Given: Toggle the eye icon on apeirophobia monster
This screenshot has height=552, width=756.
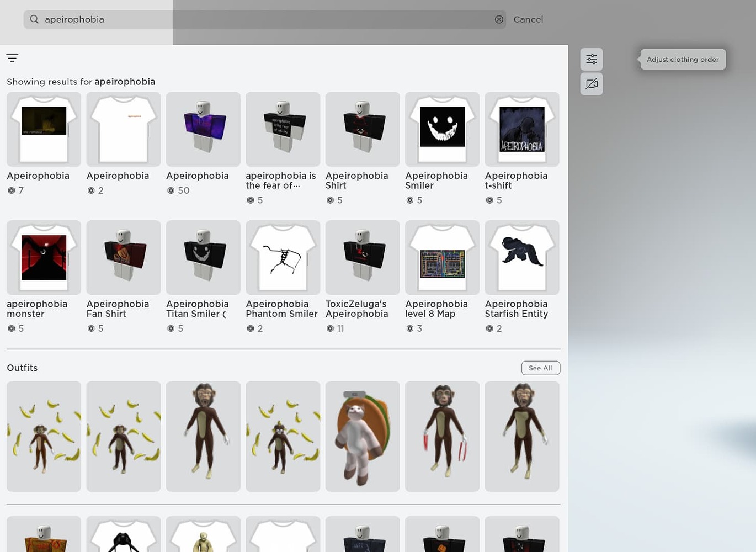Looking at the screenshot, I should [11, 328].
